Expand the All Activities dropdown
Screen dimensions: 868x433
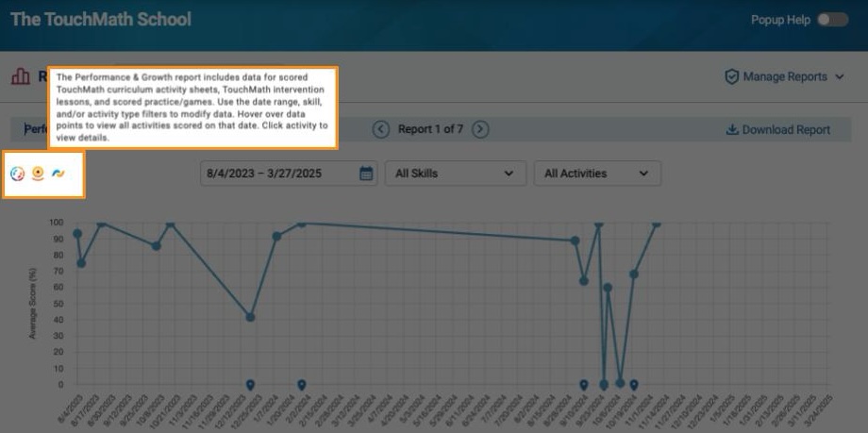coord(597,174)
